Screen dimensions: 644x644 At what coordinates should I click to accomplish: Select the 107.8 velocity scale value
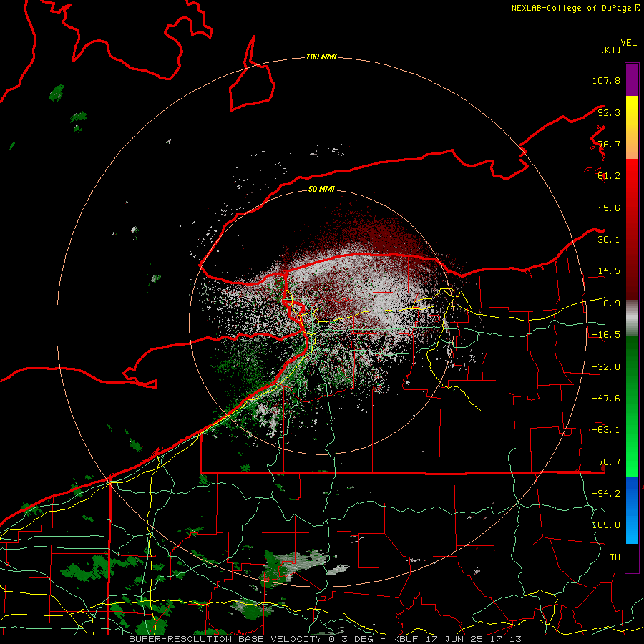click(x=606, y=80)
